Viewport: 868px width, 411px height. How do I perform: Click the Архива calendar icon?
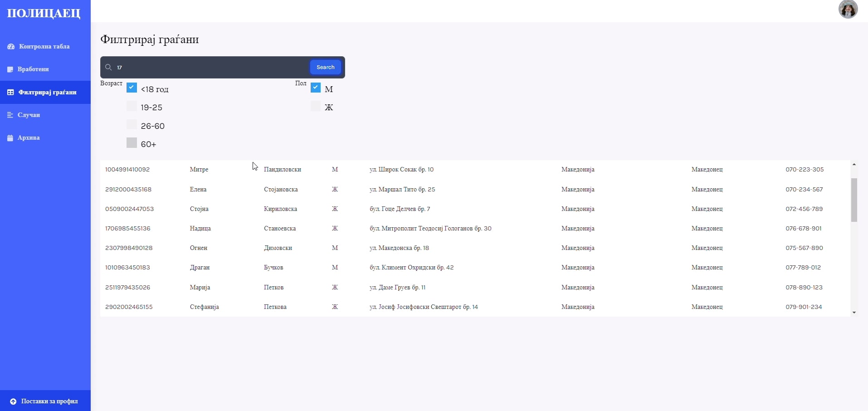[10, 138]
